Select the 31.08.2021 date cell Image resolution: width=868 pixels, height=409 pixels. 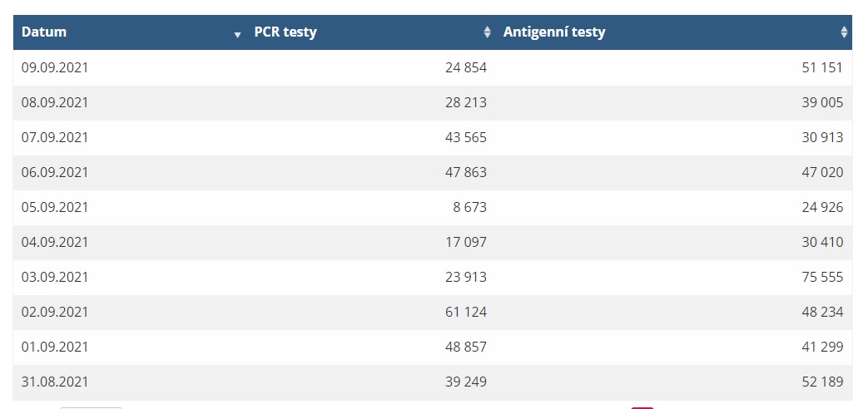(55, 382)
